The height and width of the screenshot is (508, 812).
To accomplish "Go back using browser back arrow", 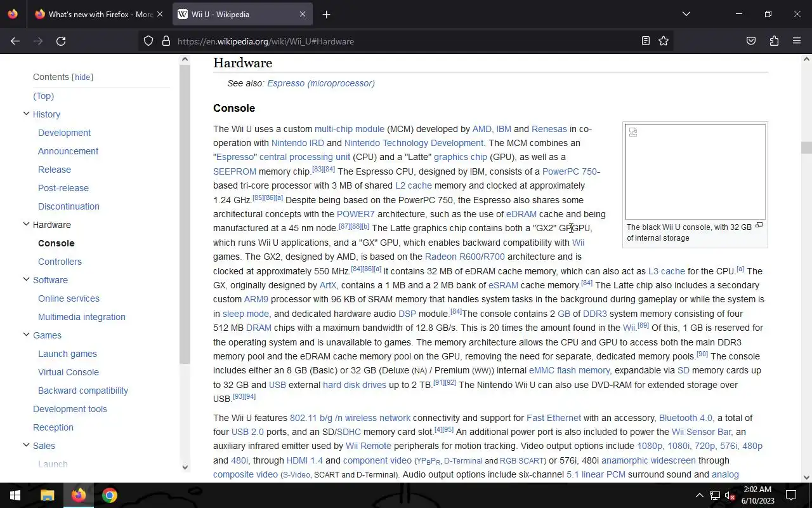I will [x=15, y=41].
